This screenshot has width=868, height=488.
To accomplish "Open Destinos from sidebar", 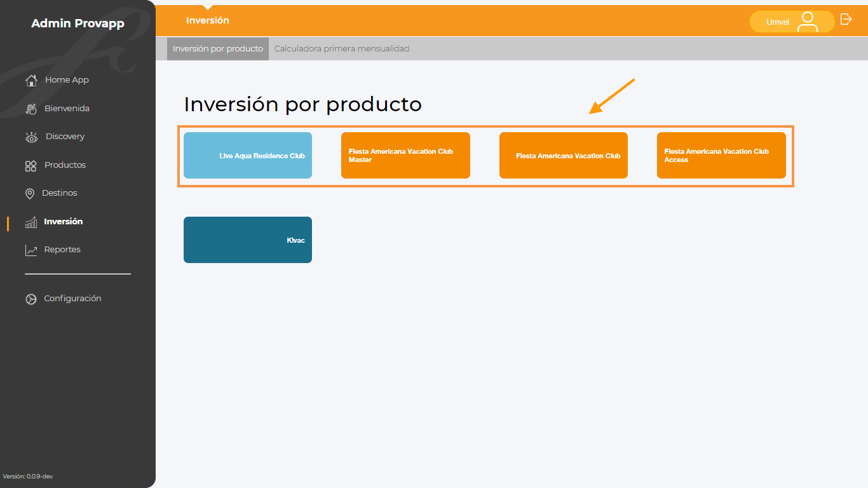I will click(x=60, y=193).
